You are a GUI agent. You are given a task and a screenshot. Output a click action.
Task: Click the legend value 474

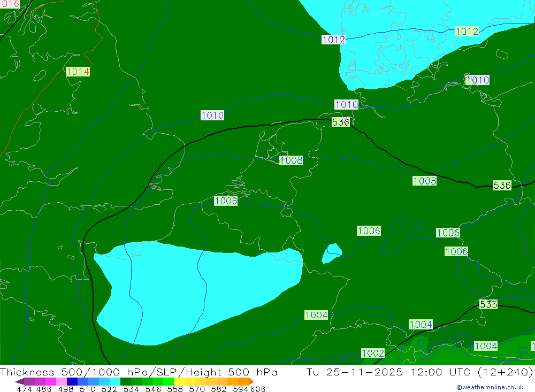24,389
